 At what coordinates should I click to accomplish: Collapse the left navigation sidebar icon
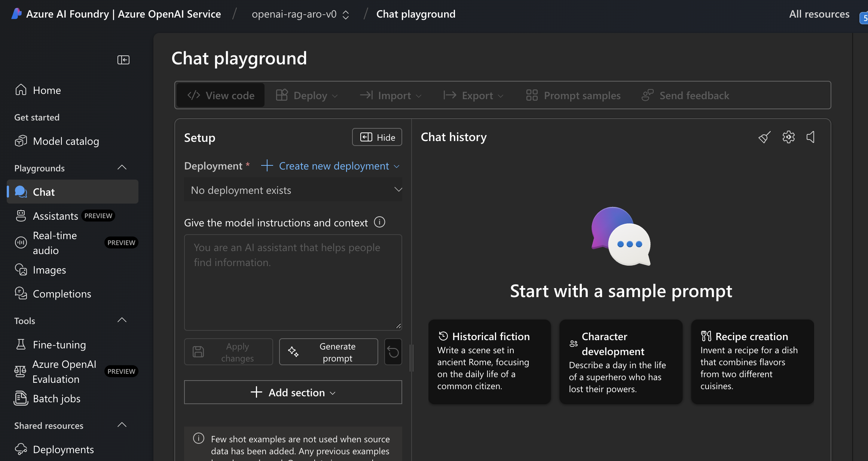[x=123, y=60]
